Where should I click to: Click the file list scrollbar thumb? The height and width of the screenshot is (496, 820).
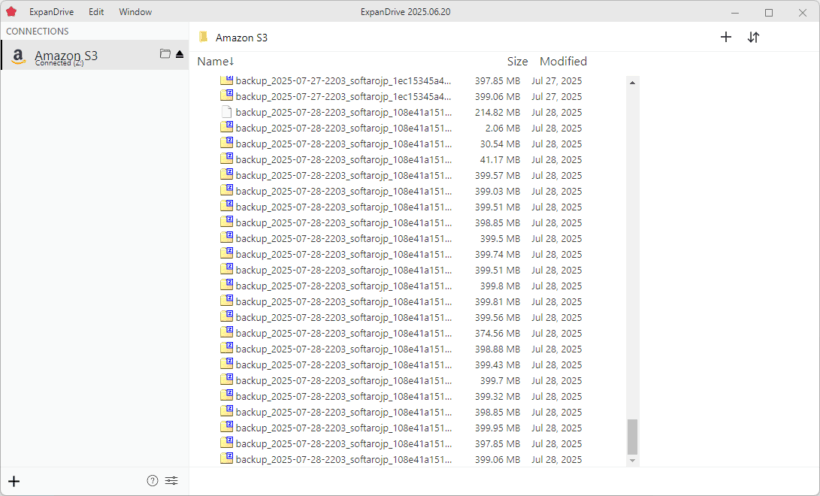pos(632,436)
